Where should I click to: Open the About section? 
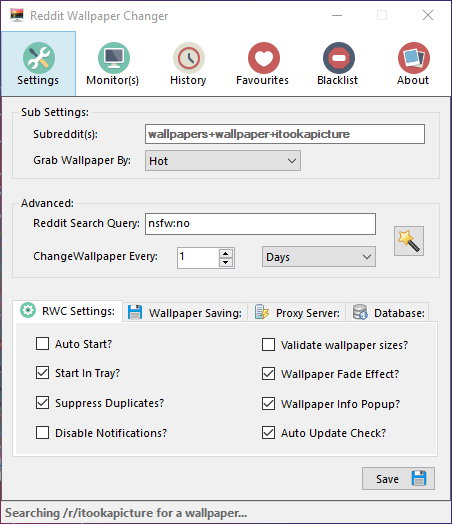(413, 64)
